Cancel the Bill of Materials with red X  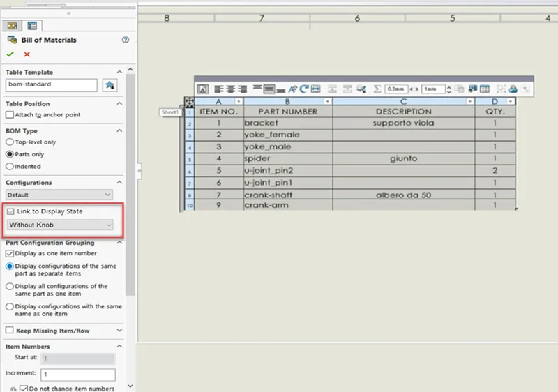(27, 54)
